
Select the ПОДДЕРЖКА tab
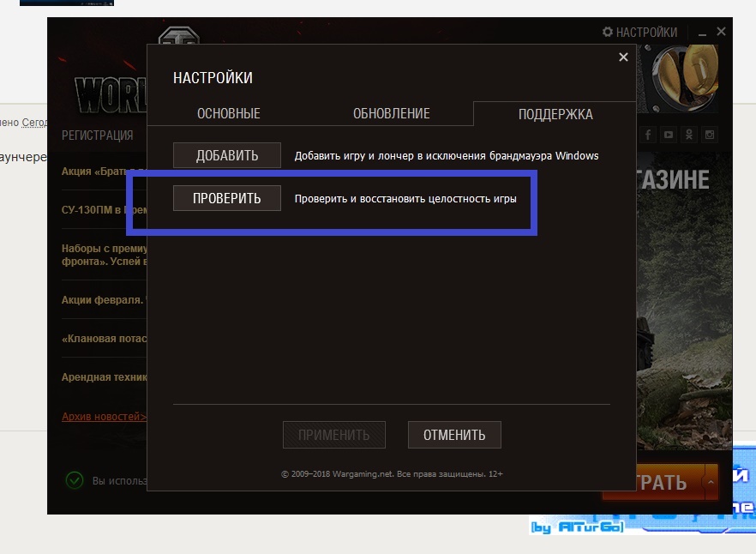click(555, 114)
